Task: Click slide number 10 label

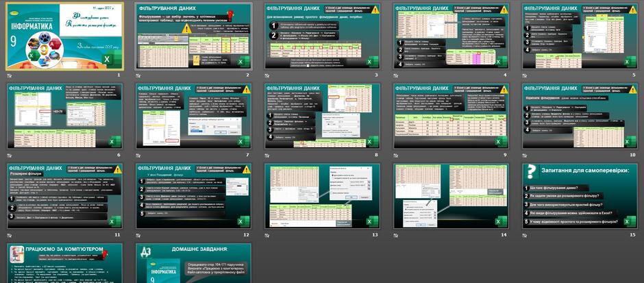Action: pyautogui.click(x=633, y=155)
